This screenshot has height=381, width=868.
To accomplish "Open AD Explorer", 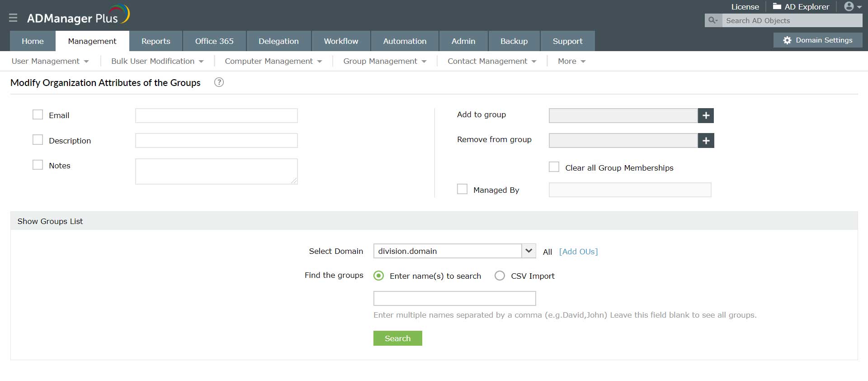I will (801, 7).
